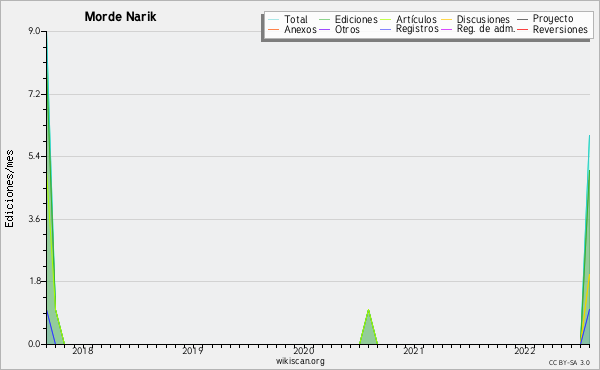Click the 2019 x-axis label

pos(193,350)
